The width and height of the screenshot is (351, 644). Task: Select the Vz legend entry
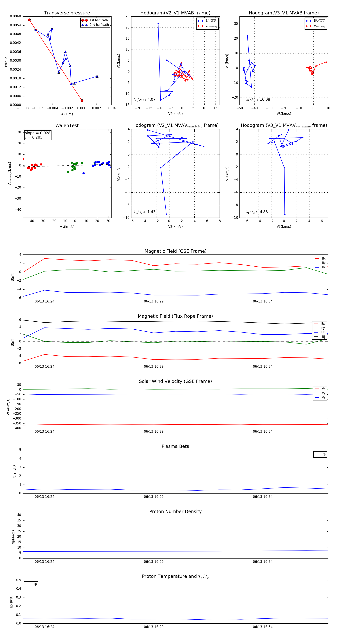click(320, 398)
